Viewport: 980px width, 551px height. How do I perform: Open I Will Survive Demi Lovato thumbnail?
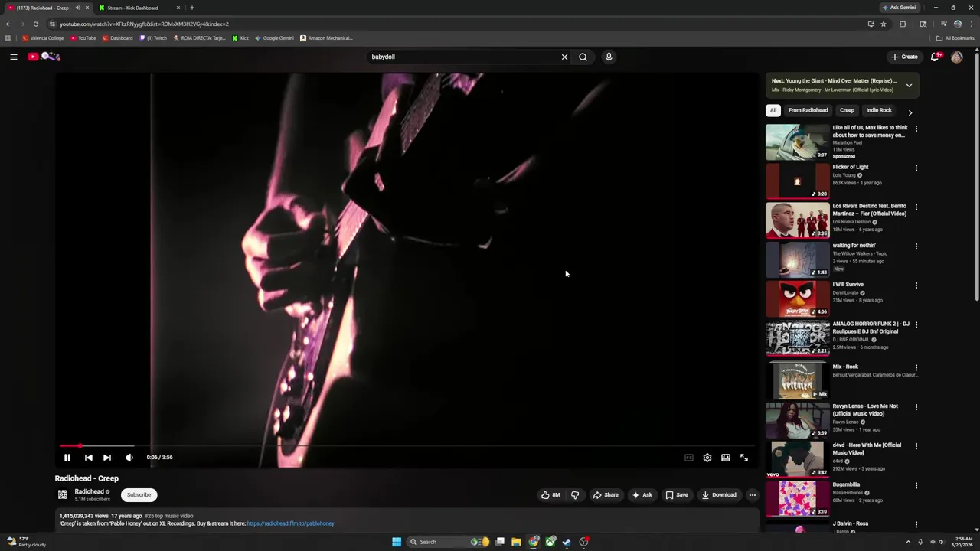point(797,298)
